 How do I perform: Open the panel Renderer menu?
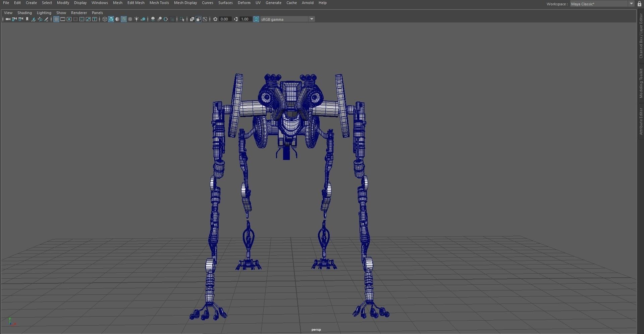tap(79, 13)
